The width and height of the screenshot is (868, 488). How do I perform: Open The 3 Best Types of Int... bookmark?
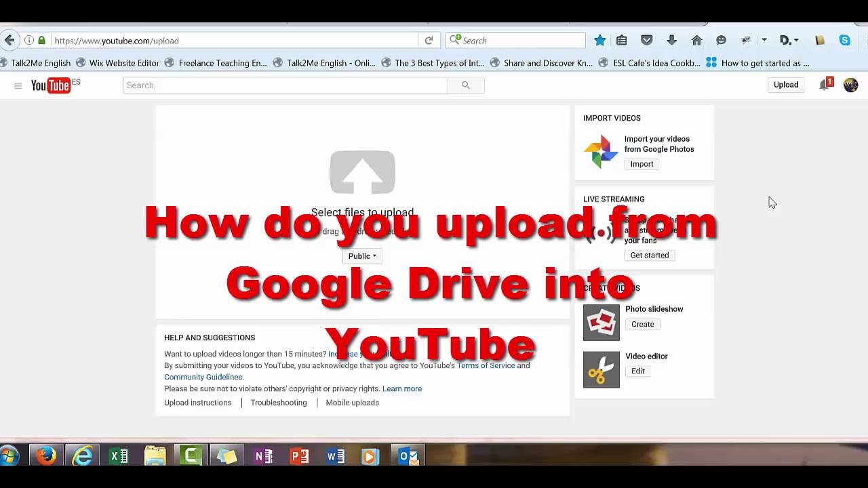(433, 63)
